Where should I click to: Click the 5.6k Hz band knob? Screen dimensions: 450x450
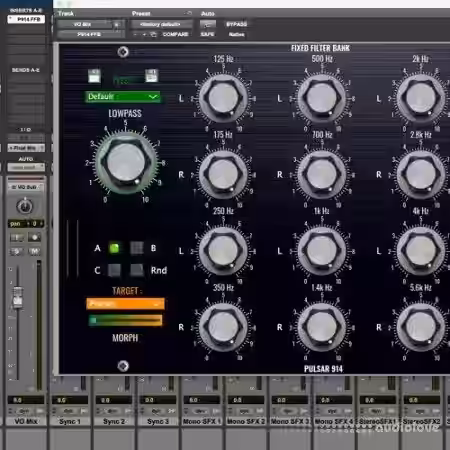421,327
